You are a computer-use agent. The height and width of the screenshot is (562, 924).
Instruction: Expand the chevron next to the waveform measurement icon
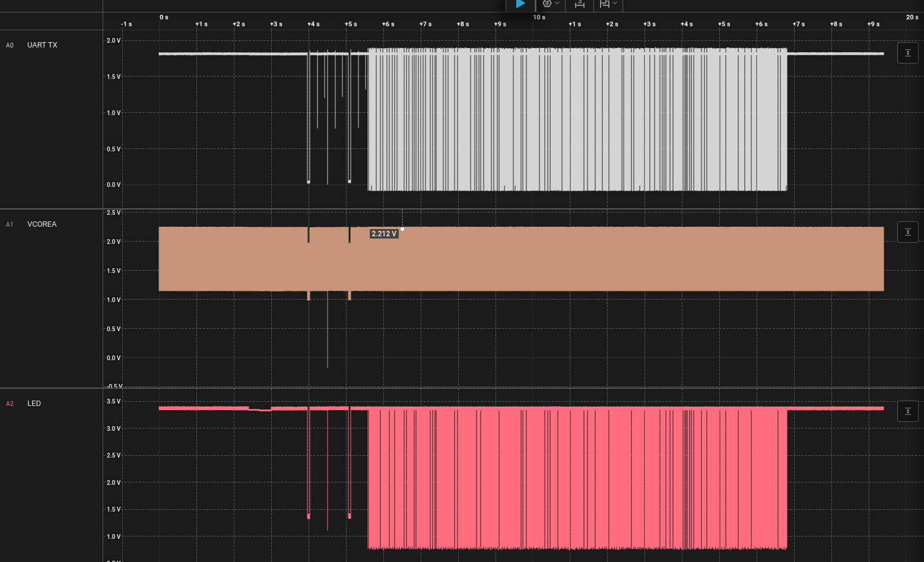click(x=615, y=4)
